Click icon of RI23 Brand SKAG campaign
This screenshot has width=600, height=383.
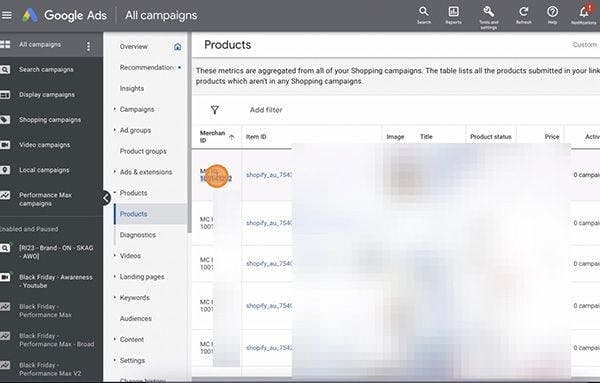point(5,248)
